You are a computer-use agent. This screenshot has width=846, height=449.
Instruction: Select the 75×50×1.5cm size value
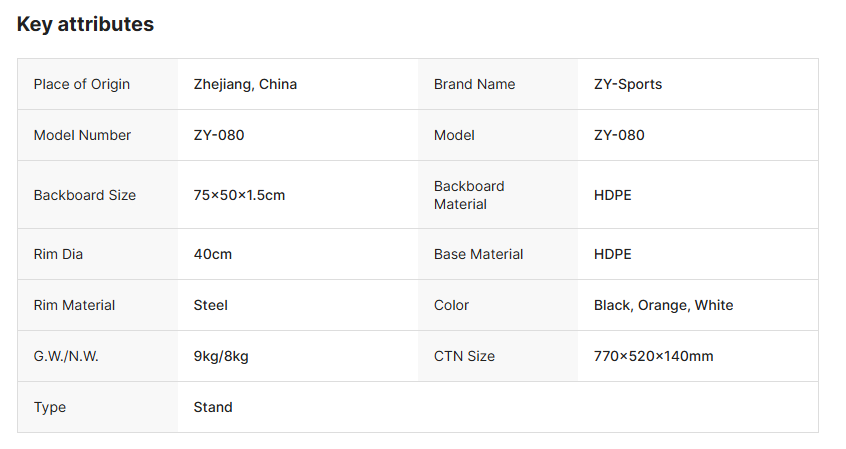239,195
